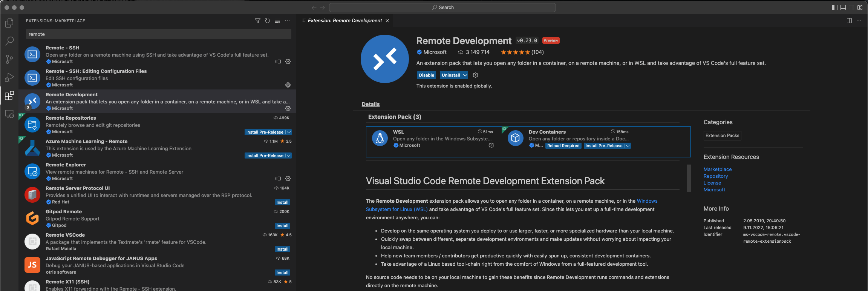
Task: Open Remote Explorer view in activity bar
Action: (9, 114)
